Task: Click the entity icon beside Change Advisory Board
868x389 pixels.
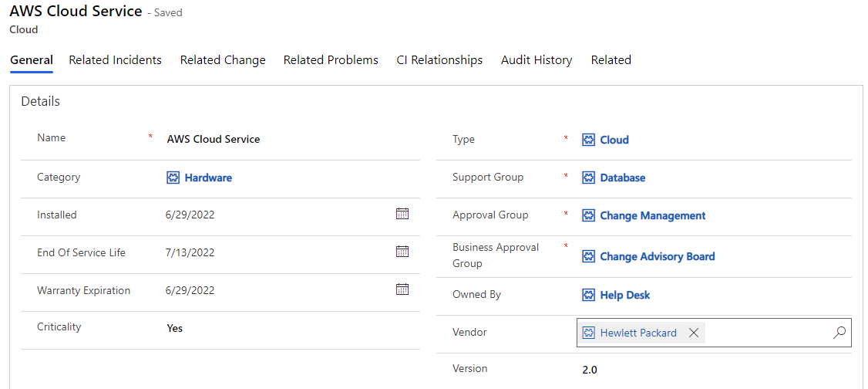Action: click(x=588, y=256)
